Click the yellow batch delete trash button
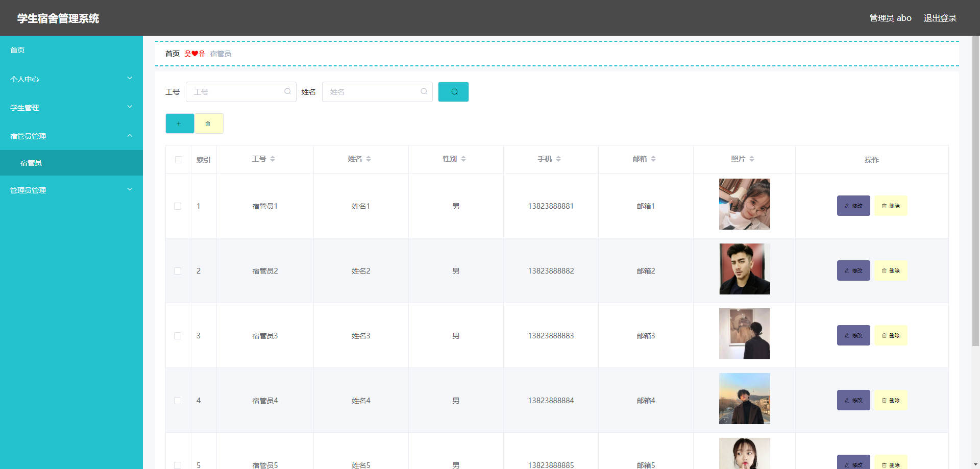This screenshot has height=469, width=980. 209,124
